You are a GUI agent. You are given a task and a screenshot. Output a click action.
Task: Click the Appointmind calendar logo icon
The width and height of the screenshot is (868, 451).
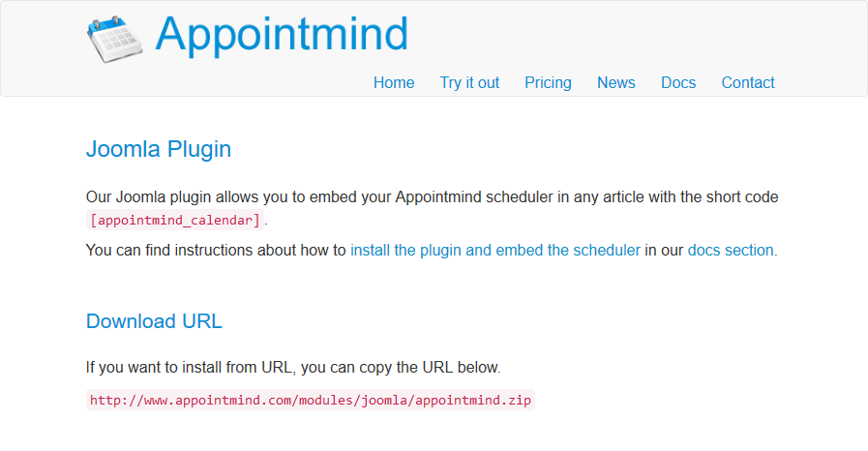[114, 40]
